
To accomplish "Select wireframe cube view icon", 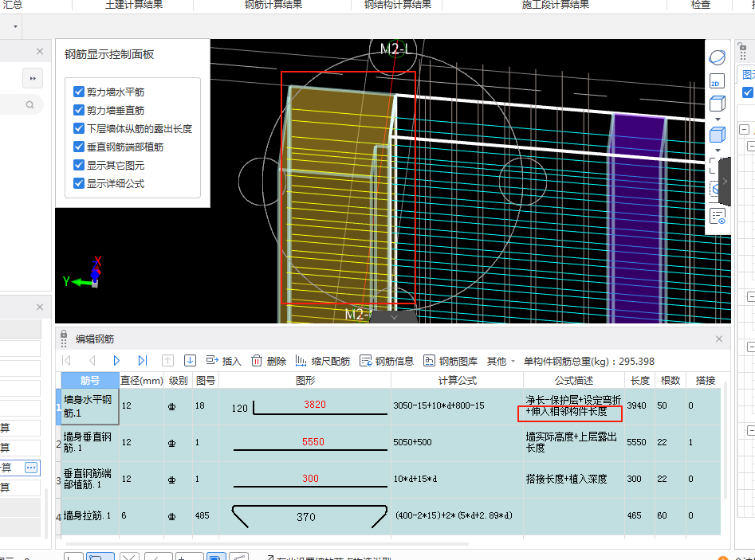I will pyautogui.click(x=717, y=104).
